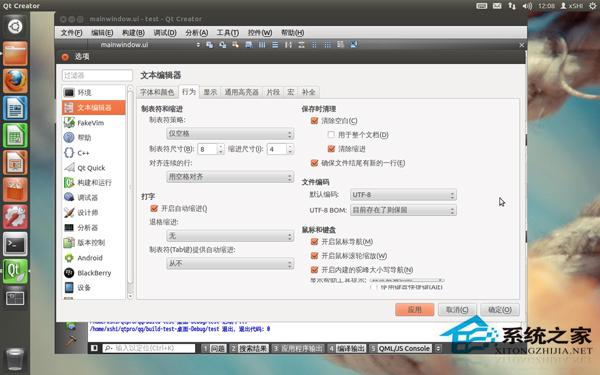Image resolution: width=600 pixels, height=375 pixels.
Task: Toggle the 清除空白(C) checkbox
Action: point(315,121)
